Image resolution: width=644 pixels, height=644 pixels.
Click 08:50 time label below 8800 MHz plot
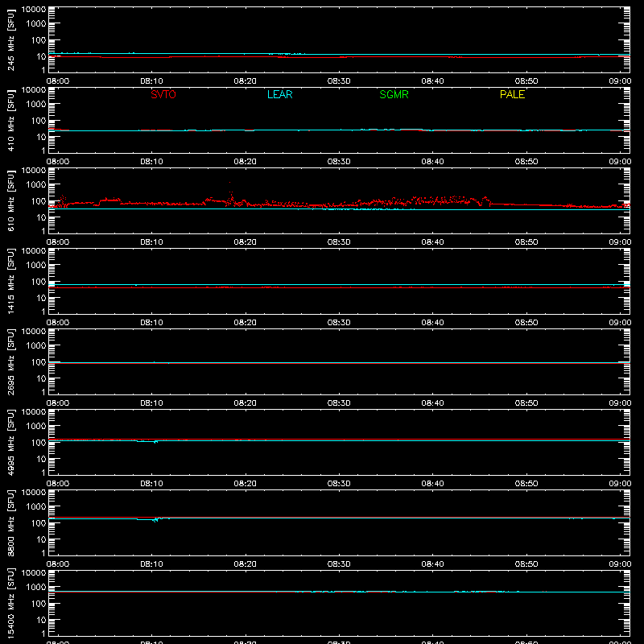point(526,564)
